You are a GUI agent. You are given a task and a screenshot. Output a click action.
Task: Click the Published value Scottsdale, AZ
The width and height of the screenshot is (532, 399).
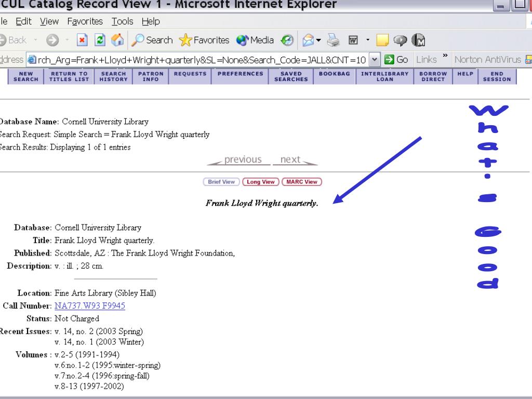tap(145, 253)
